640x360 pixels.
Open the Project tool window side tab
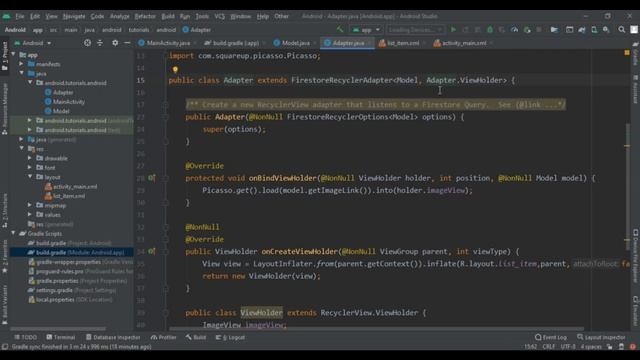point(4,56)
